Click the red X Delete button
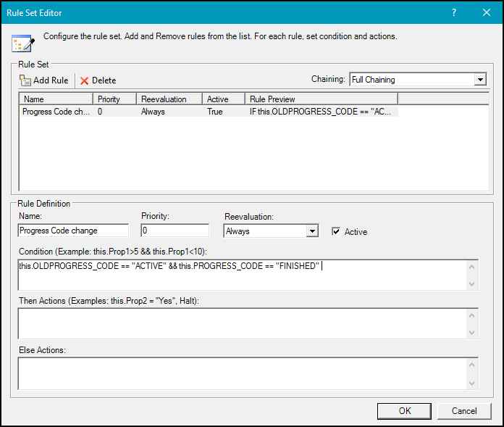 pyautogui.click(x=98, y=80)
